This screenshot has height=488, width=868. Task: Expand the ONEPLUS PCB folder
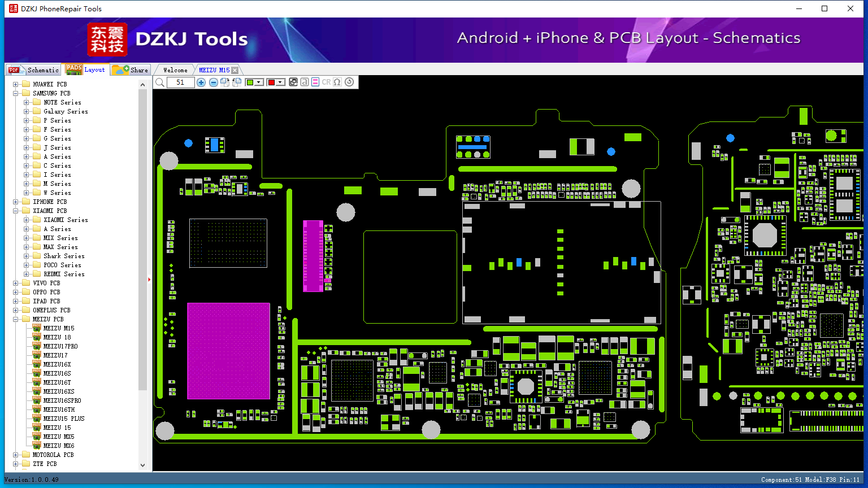(x=16, y=310)
